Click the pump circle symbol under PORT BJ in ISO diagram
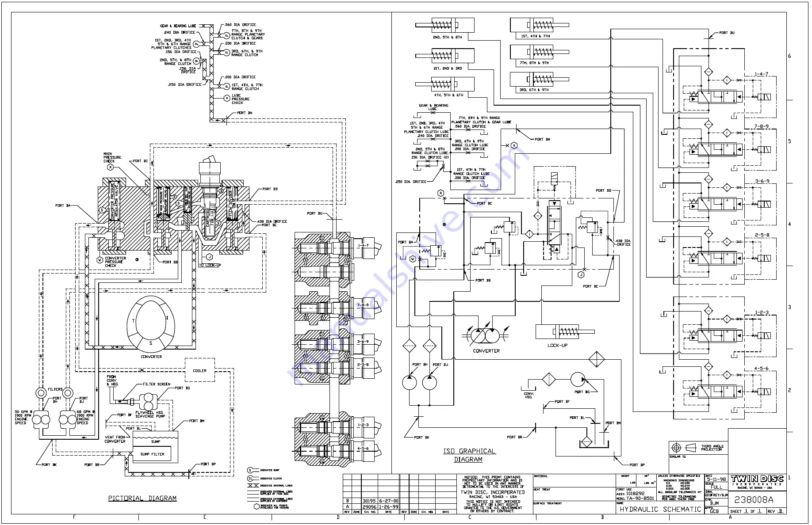 coord(429,382)
